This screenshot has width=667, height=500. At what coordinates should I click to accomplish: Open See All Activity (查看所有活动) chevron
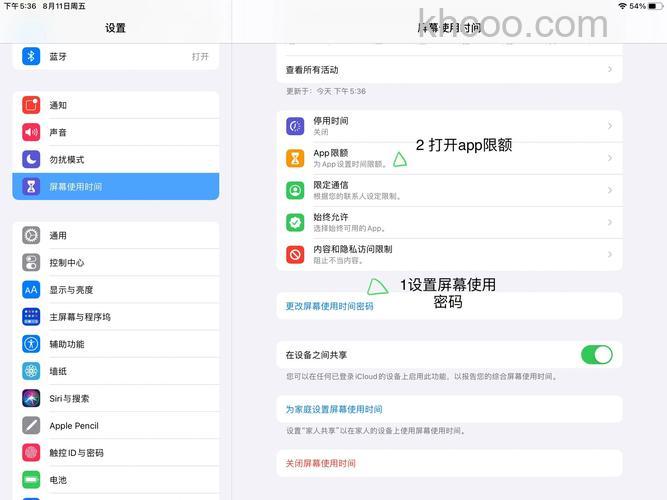610,69
